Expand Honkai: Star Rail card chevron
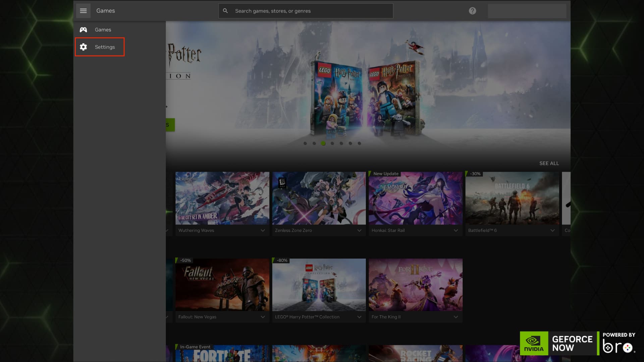644x362 pixels. (x=456, y=231)
